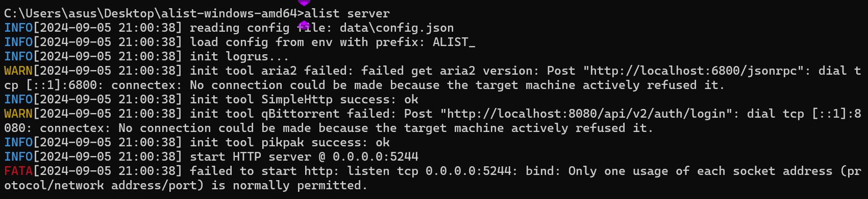Click "start HTTP server @ 0.0.0.0:5244" text
The width and height of the screenshot is (868, 199).
[304, 157]
